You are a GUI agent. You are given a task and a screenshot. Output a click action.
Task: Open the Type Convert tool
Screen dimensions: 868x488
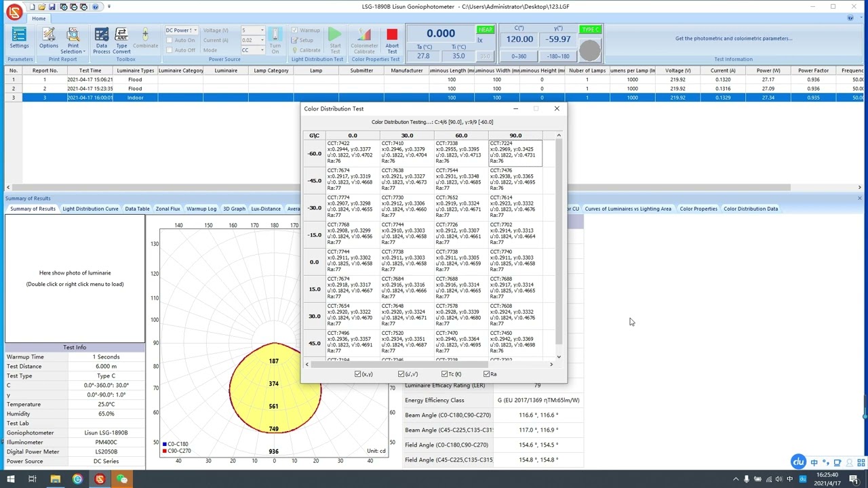pyautogui.click(x=121, y=41)
